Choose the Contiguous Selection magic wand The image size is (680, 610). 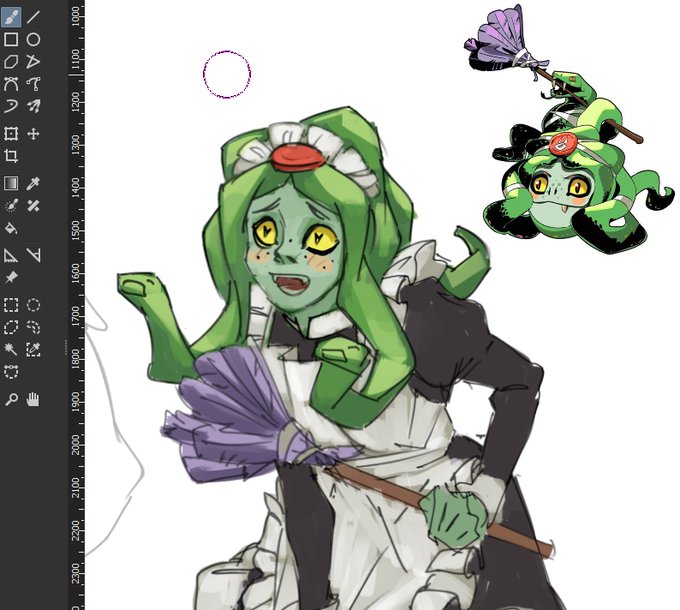pos(11,349)
